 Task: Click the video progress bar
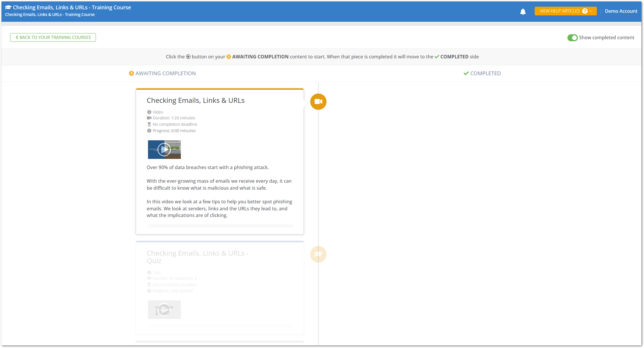click(x=220, y=226)
